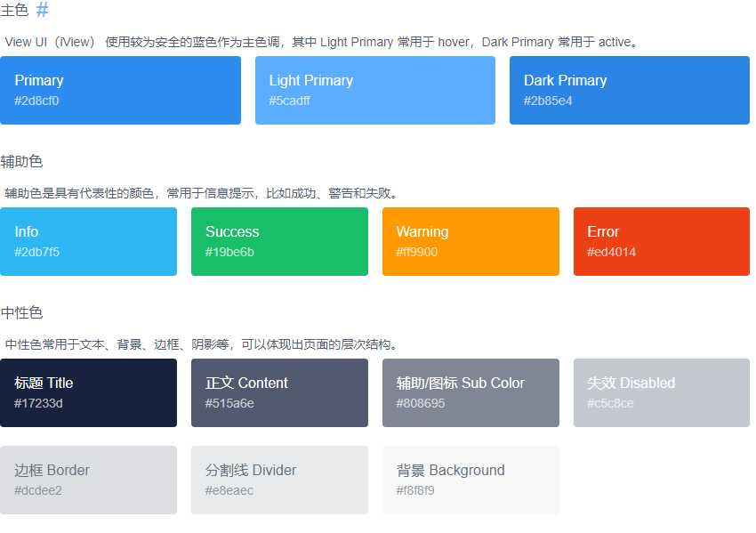Click the View UI (iView) description sentence
Viewport: 756px width, 533px height.
click(x=322, y=42)
